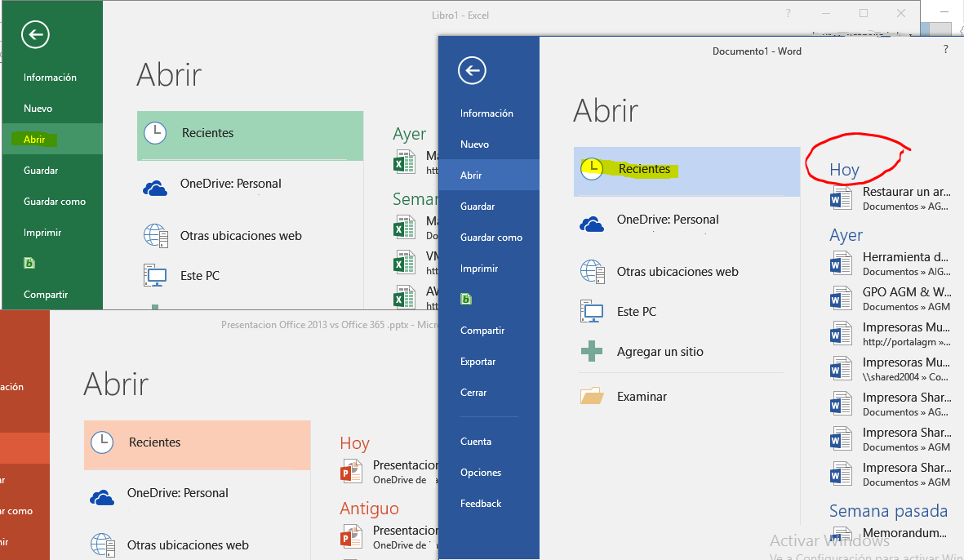Select the Recientes clock icon in PowerPoint
Image resolution: width=964 pixels, height=560 pixels.
[x=102, y=442]
